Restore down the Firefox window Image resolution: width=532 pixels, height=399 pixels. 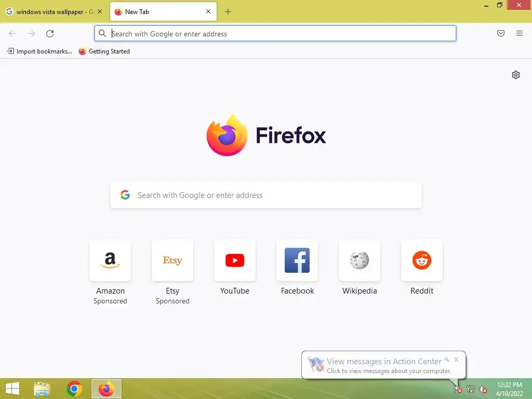tap(499, 5)
